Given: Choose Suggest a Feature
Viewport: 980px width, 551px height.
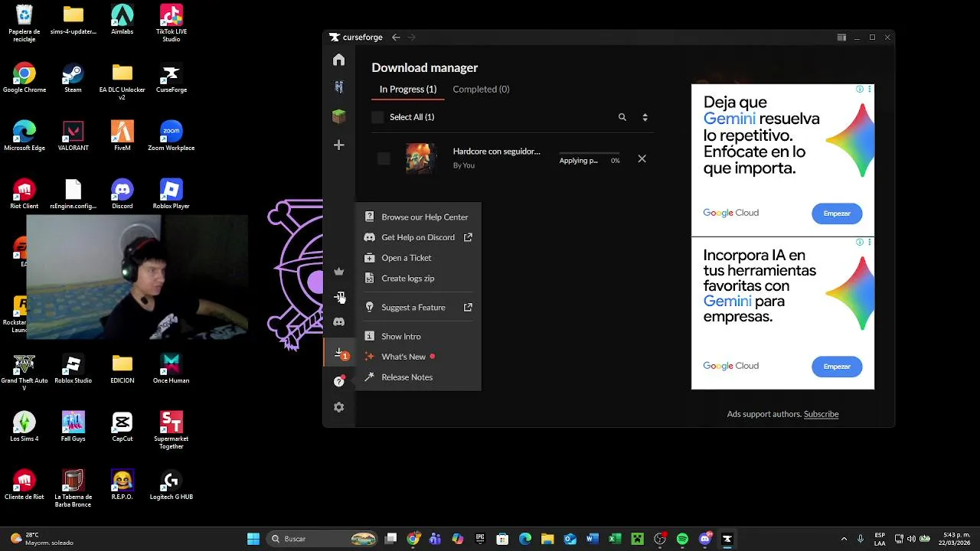Looking at the screenshot, I should point(418,308).
